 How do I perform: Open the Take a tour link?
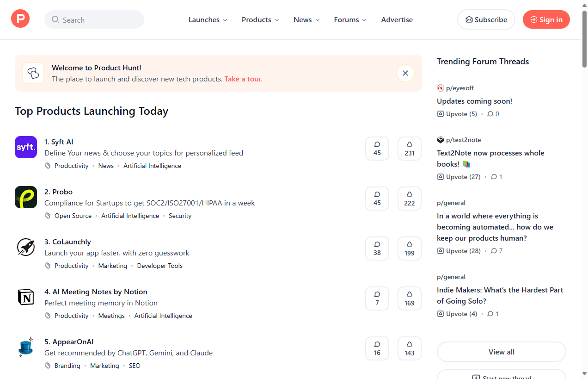243,79
